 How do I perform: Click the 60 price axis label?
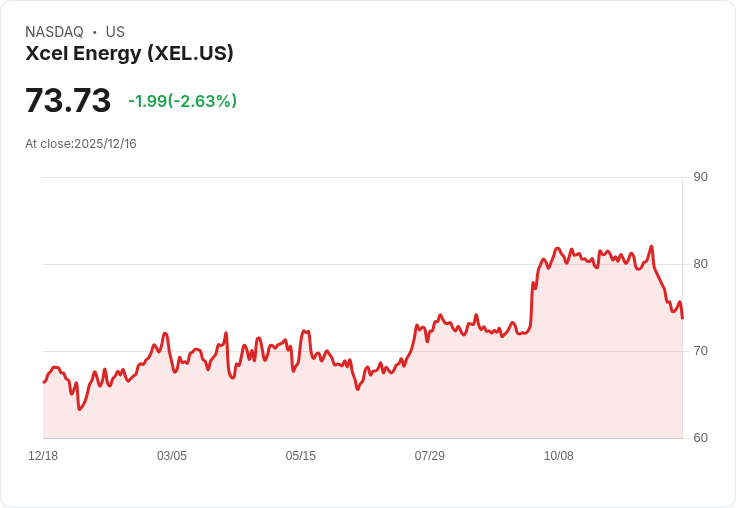click(700, 438)
